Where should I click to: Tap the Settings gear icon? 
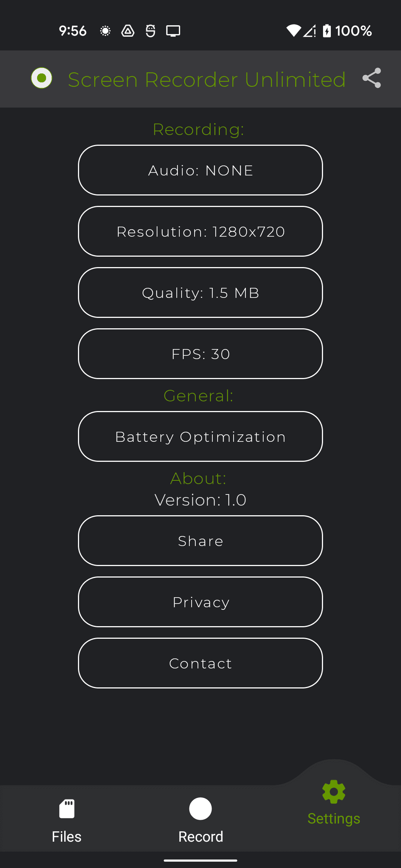(x=334, y=792)
